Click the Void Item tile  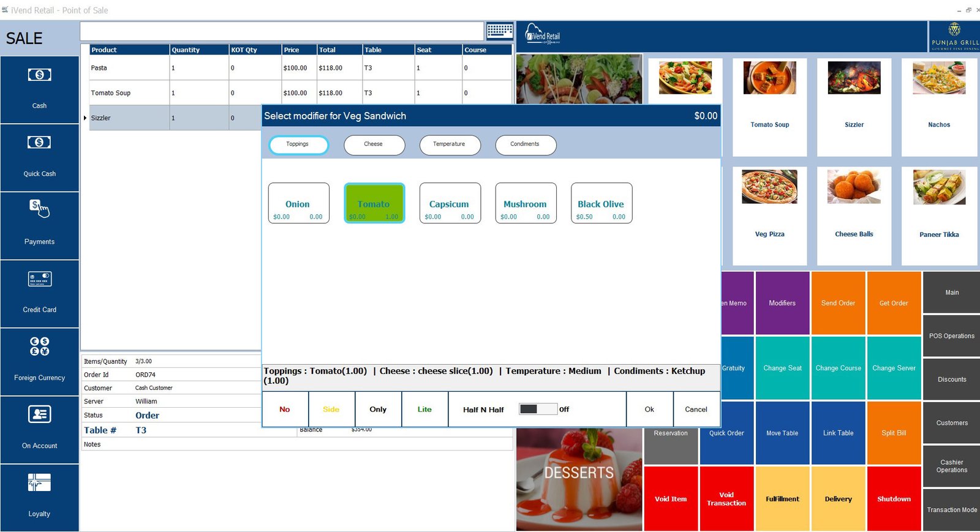(671, 499)
